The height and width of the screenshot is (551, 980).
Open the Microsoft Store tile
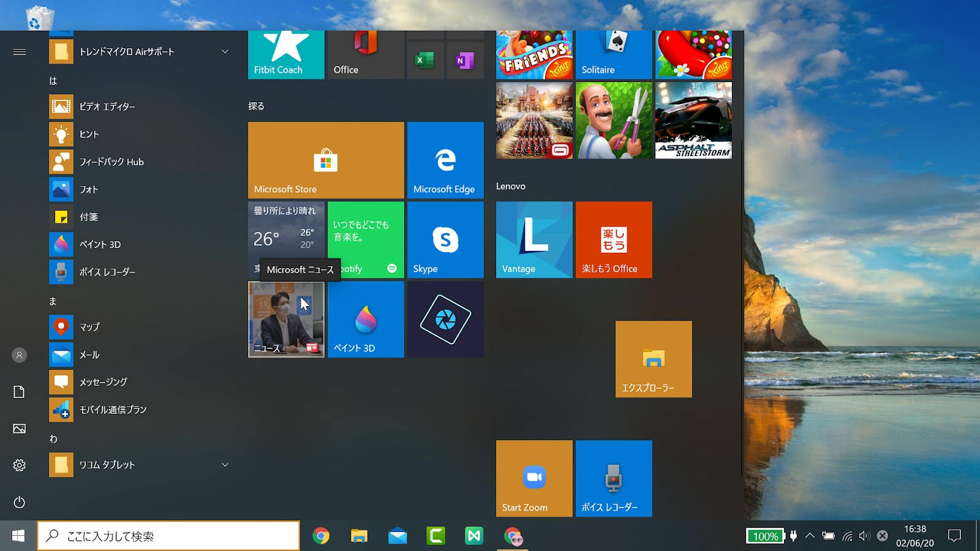click(x=326, y=160)
